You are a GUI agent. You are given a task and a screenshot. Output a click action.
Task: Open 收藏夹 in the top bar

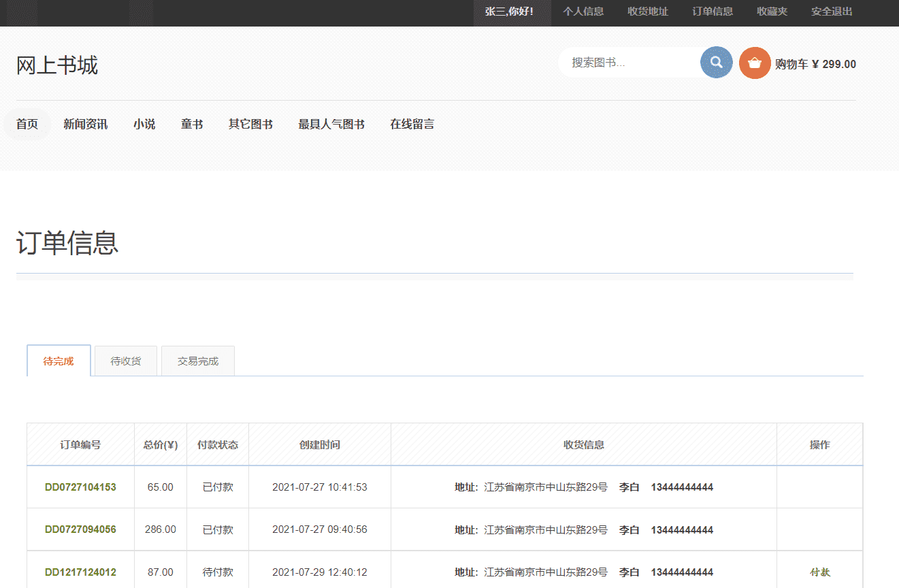point(772,12)
